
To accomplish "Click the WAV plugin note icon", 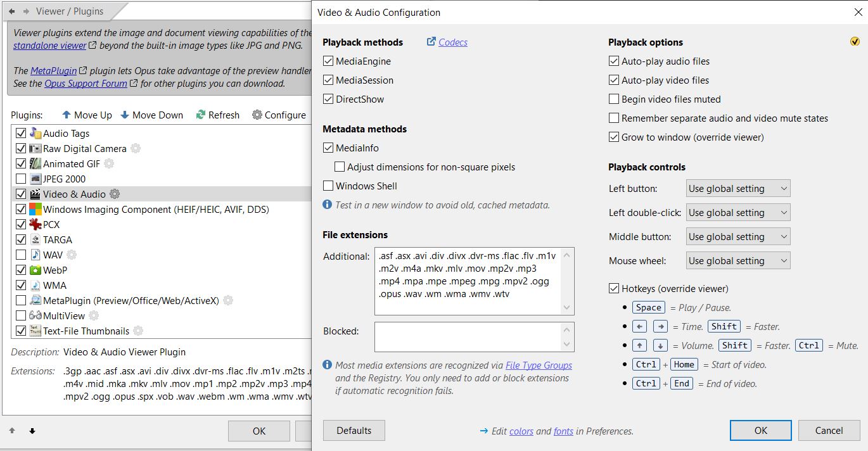I will click(35, 255).
